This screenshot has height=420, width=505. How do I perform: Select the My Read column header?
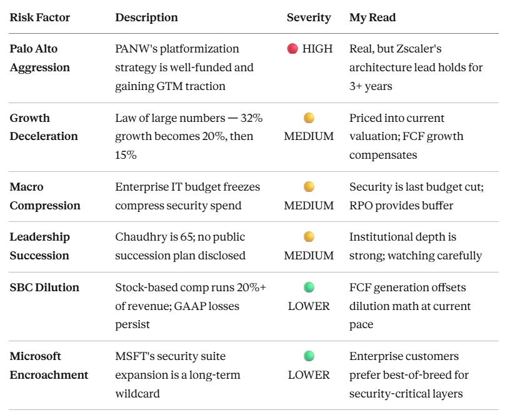tap(372, 17)
